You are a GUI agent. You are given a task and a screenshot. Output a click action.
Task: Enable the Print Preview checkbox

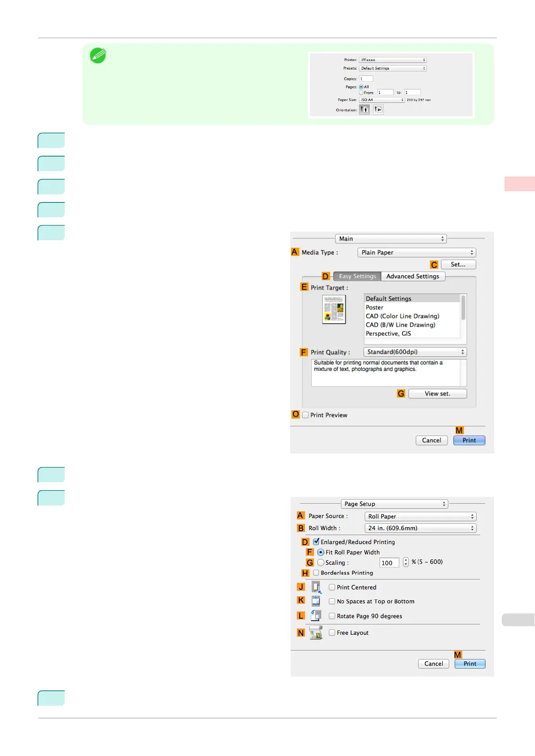305,415
